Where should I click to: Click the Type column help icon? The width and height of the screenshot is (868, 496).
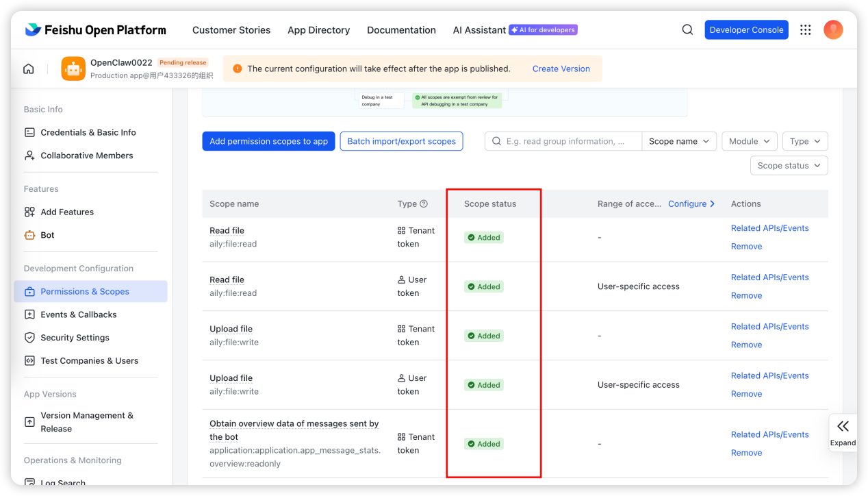point(424,203)
